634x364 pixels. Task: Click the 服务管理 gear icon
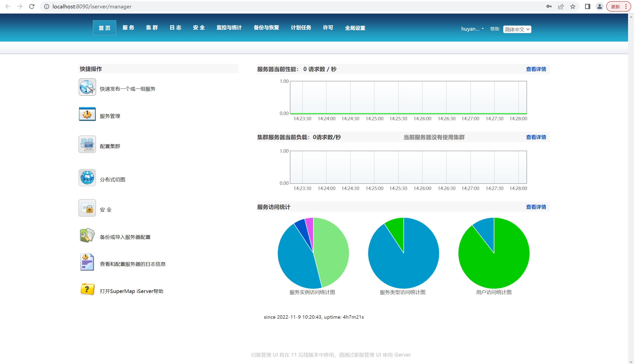pos(87,114)
